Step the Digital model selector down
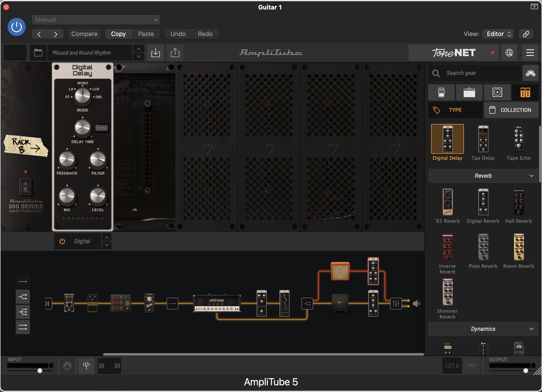The height and width of the screenshot is (392, 542). pos(107,245)
